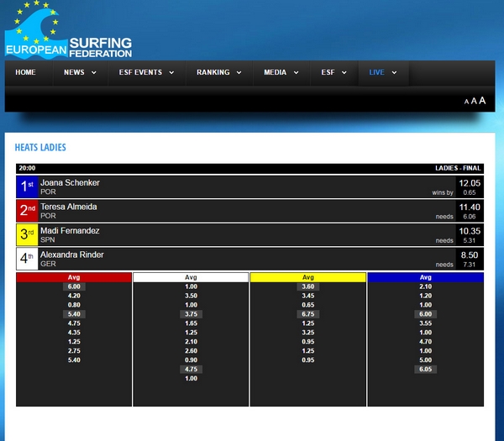Click highlighted 3.60 score in yellow column
The image size is (504, 441).
click(308, 286)
